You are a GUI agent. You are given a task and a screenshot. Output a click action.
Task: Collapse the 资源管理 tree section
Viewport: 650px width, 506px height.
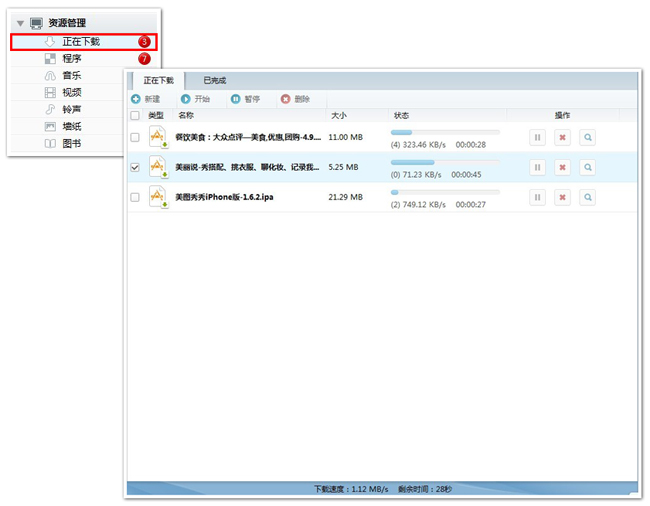pos(20,23)
